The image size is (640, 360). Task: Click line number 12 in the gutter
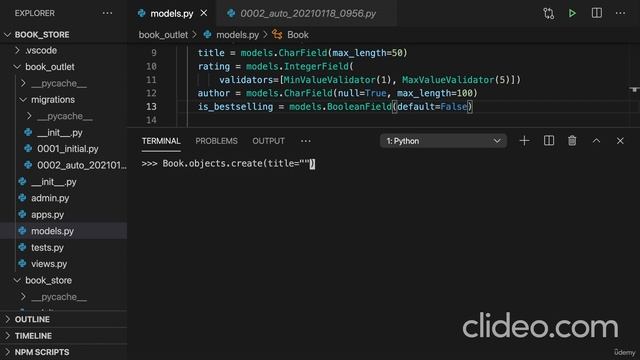[x=151, y=93]
